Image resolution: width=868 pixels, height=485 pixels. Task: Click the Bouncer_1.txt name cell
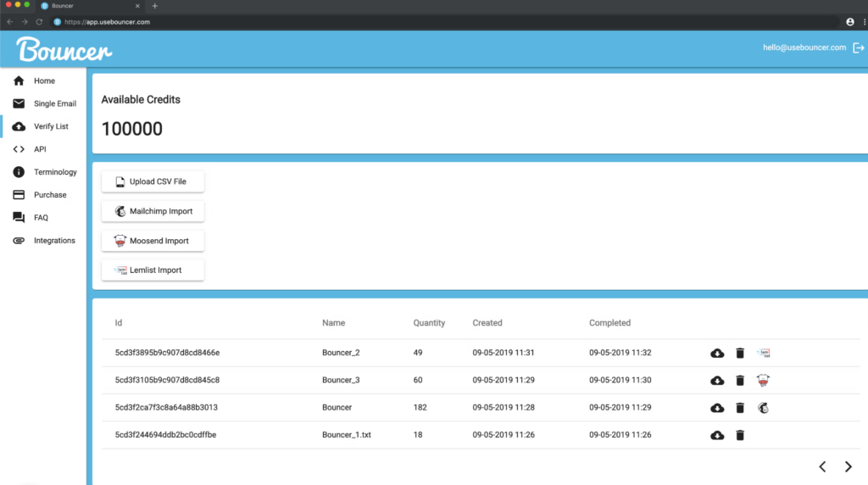coord(347,435)
